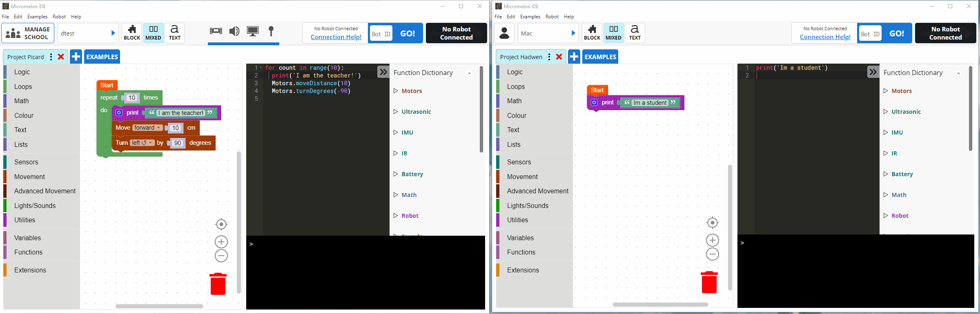This screenshot has height=314, width=980.
Task: Center the workspace in Project Hadwen
Action: [x=712, y=223]
